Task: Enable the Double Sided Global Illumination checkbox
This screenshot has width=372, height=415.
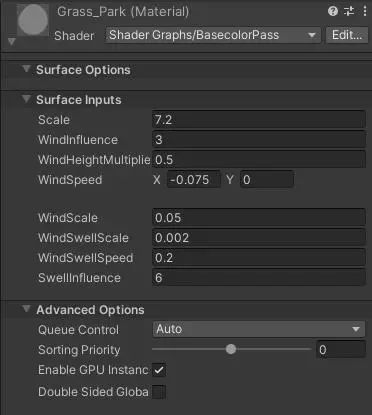Action: pos(159,392)
